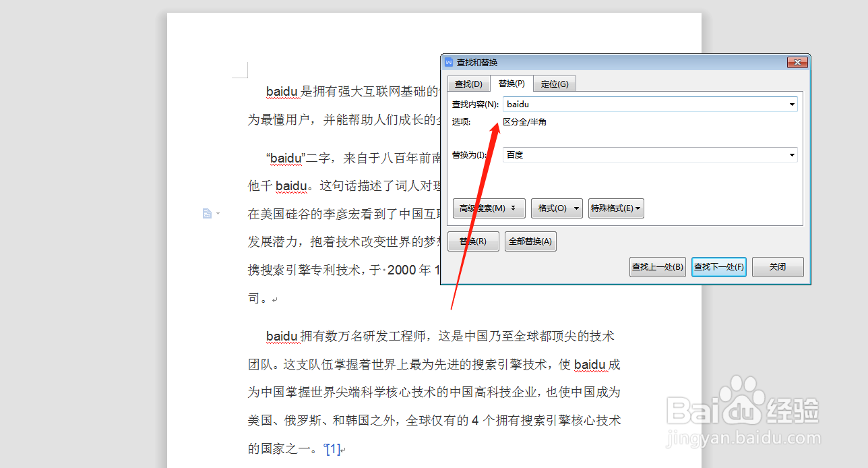
Task: Click the 区分全/半角 option text
Action: point(525,122)
